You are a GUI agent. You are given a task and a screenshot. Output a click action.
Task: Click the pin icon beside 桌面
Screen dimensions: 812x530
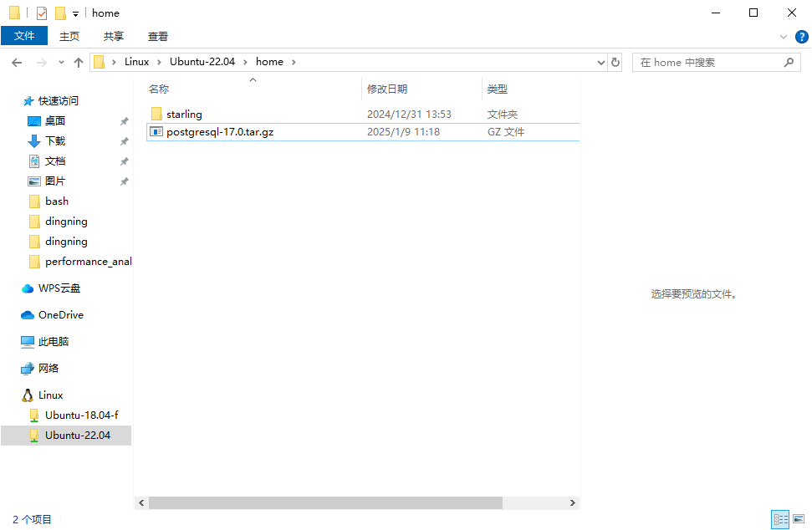pyautogui.click(x=125, y=121)
